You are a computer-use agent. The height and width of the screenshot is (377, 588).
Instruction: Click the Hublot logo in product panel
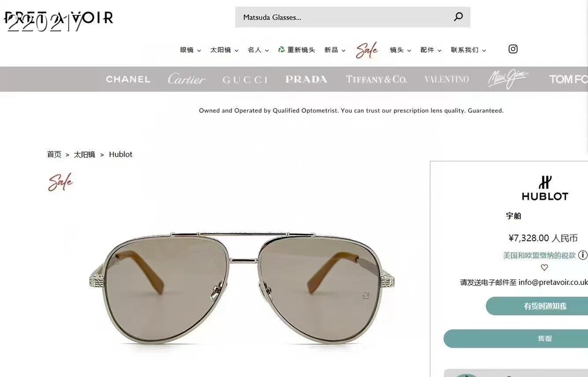[545, 188]
